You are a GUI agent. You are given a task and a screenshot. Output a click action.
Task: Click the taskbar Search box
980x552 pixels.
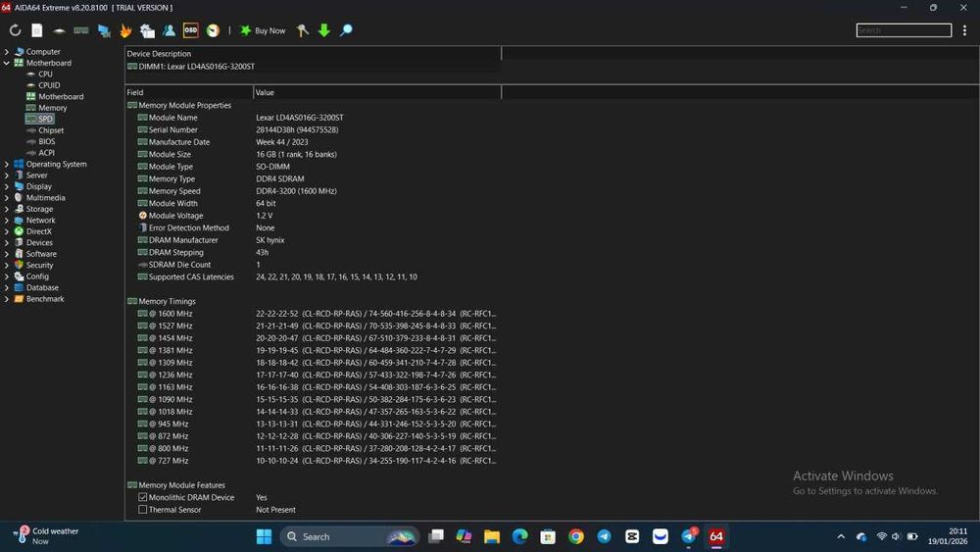350,536
